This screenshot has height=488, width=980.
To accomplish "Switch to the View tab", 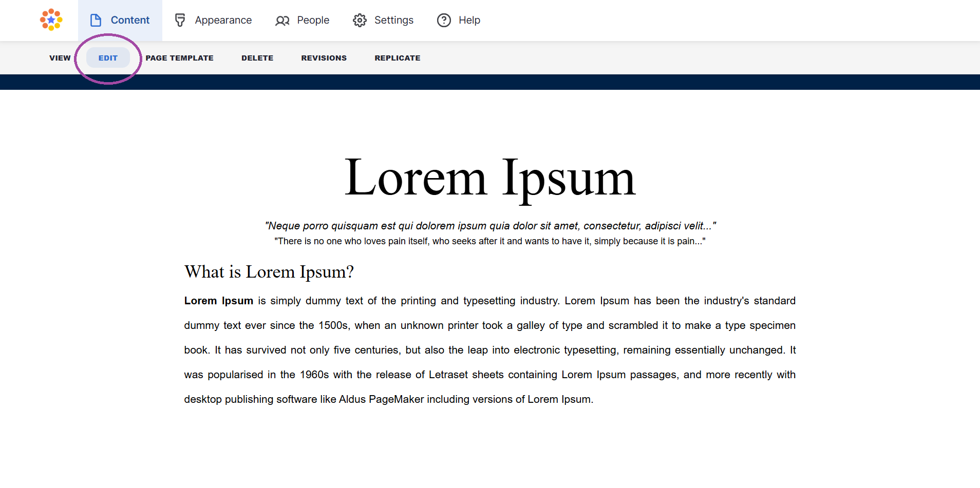I will point(60,57).
